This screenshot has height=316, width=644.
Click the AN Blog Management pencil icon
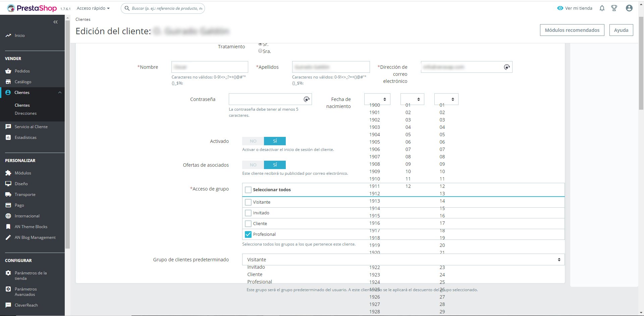[8, 237]
